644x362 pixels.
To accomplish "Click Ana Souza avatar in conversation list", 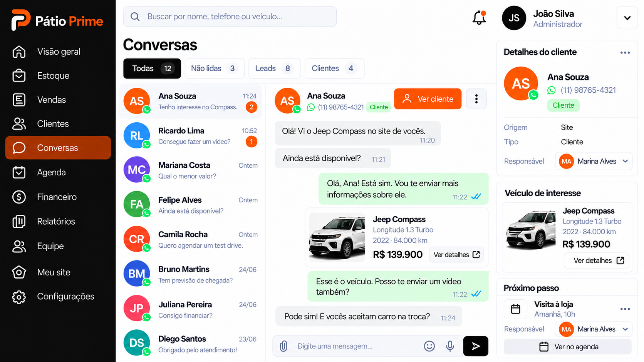I will coord(137,101).
